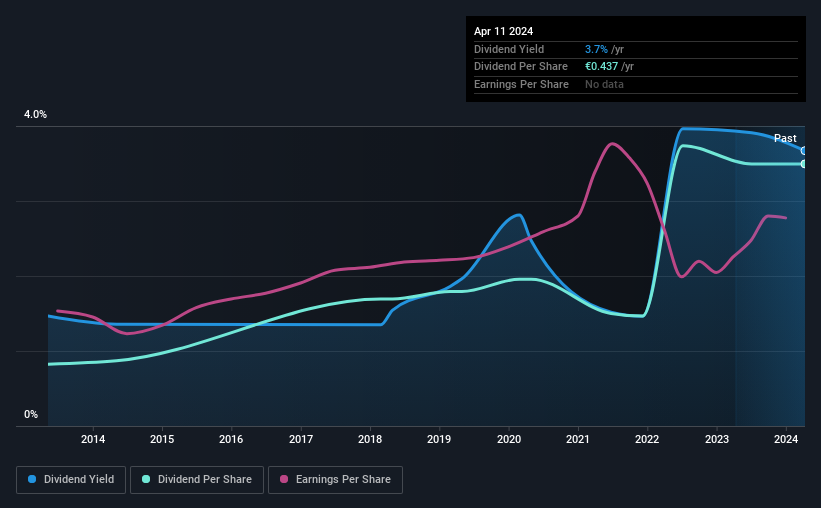
Task: Toggle the Dividend Per Share legend button
Action: pos(197,480)
